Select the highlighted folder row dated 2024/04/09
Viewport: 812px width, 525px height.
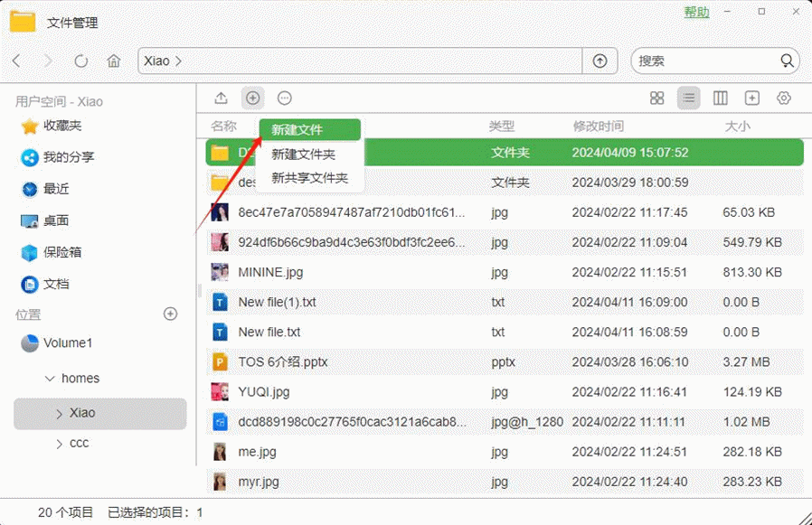(505, 152)
